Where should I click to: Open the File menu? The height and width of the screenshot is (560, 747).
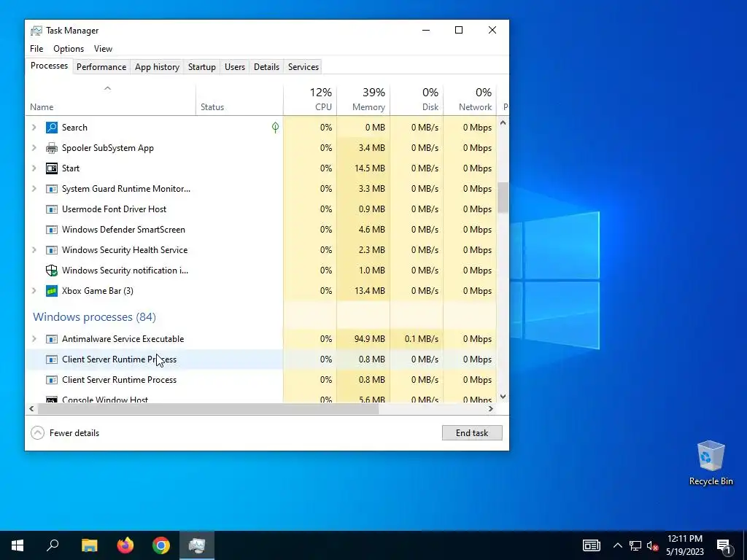pos(36,49)
